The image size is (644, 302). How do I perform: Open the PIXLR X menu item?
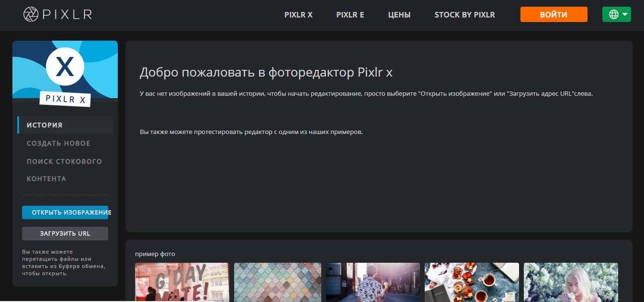click(x=298, y=15)
